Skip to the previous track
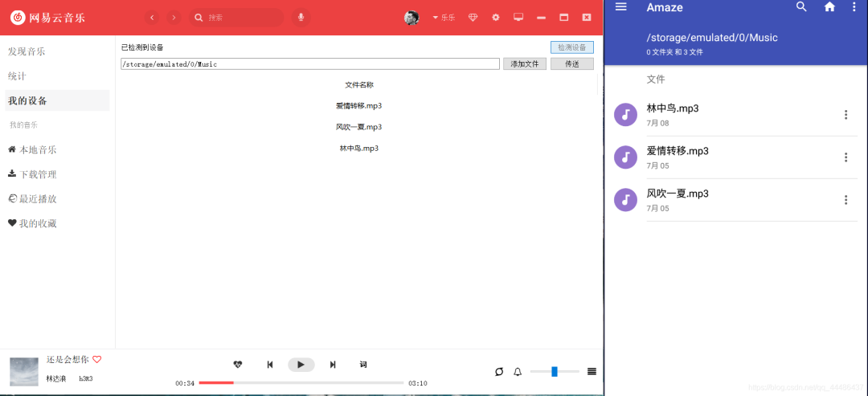This screenshot has height=396, width=868. (269, 365)
